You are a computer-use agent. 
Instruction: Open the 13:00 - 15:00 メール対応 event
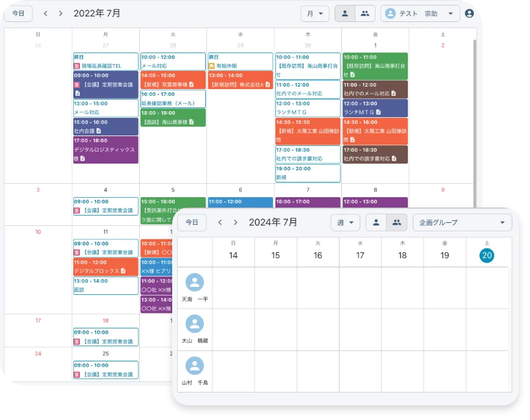click(106, 108)
